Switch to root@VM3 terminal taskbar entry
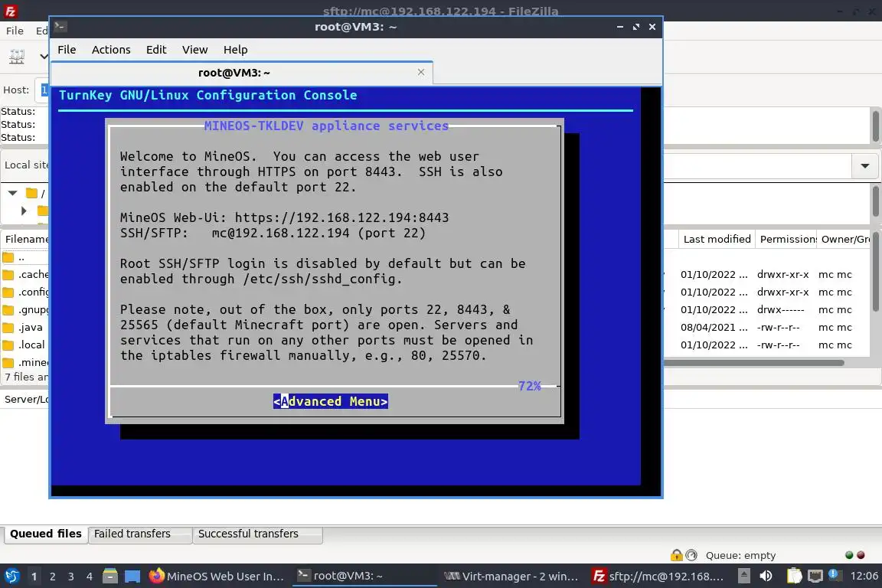The image size is (882, 588). coord(364,576)
